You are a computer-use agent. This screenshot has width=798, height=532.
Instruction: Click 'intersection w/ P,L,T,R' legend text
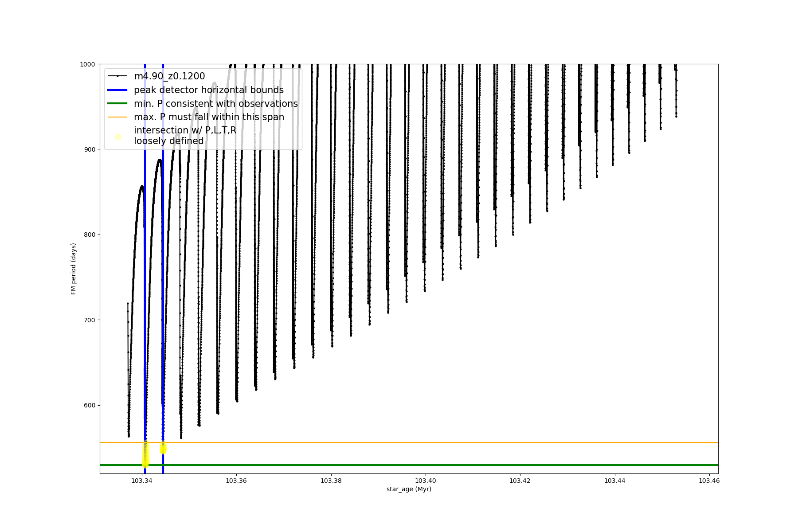click(185, 130)
